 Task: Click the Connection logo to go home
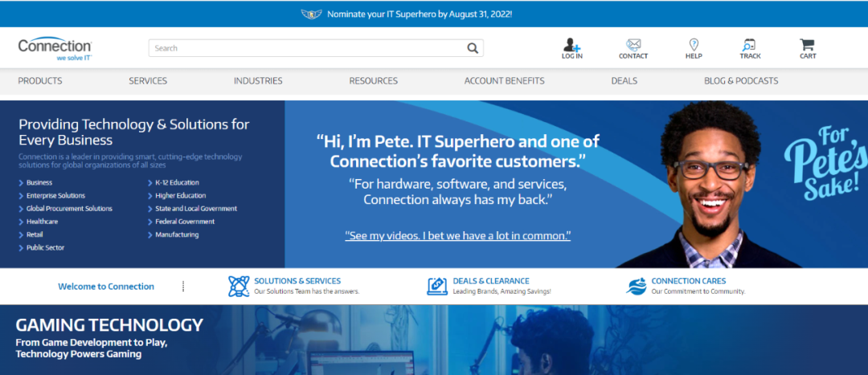55,49
